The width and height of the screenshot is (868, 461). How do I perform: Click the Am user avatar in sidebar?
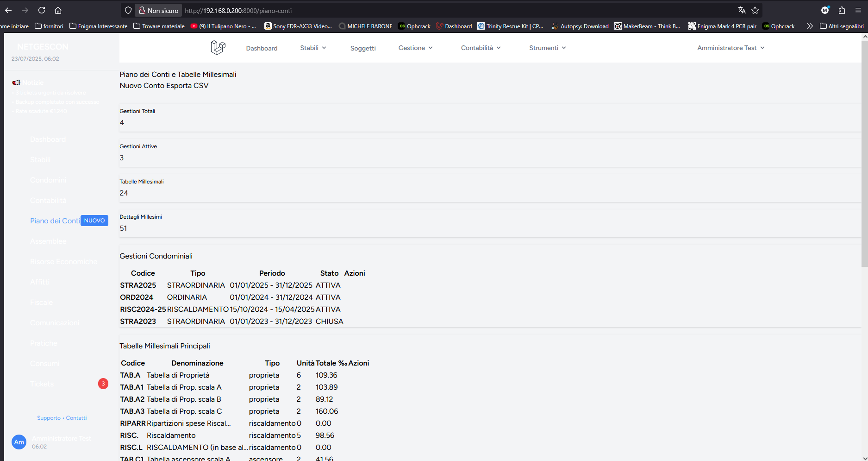(x=19, y=442)
